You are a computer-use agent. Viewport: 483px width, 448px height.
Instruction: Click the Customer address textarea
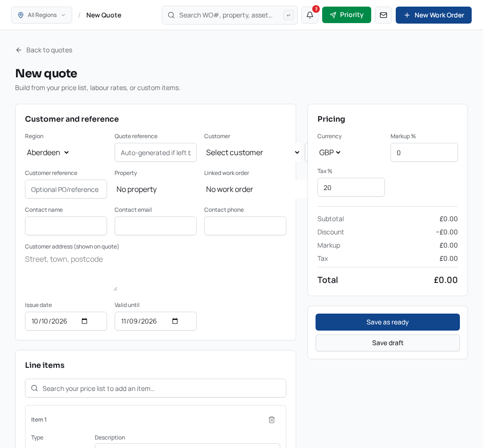click(71, 272)
